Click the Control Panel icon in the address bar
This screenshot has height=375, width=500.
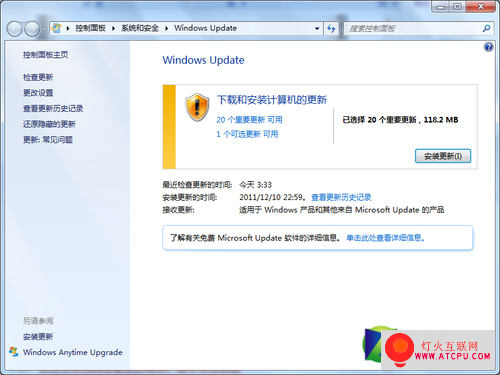pos(57,28)
